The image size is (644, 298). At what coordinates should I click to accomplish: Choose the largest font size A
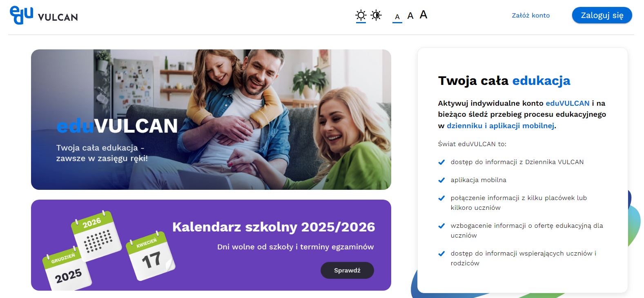[423, 15]
